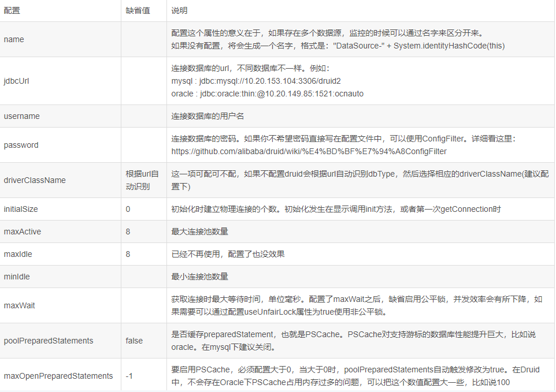The image size is (556, 392).
Task: Select the initialSize configuration cell
Action: (21, 209)
